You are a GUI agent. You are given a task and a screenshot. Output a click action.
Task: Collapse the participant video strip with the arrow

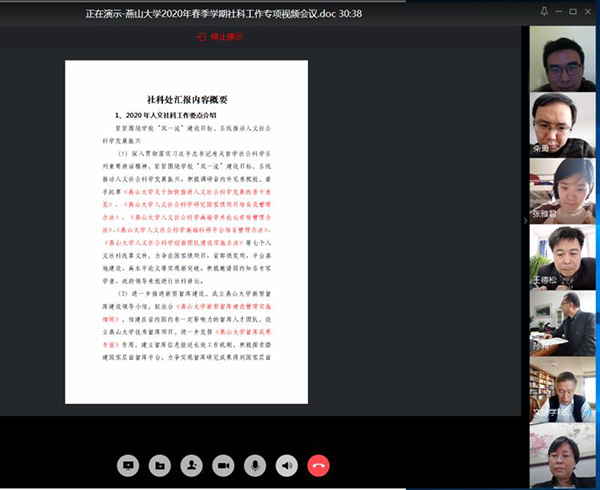(x=525, y=221)
